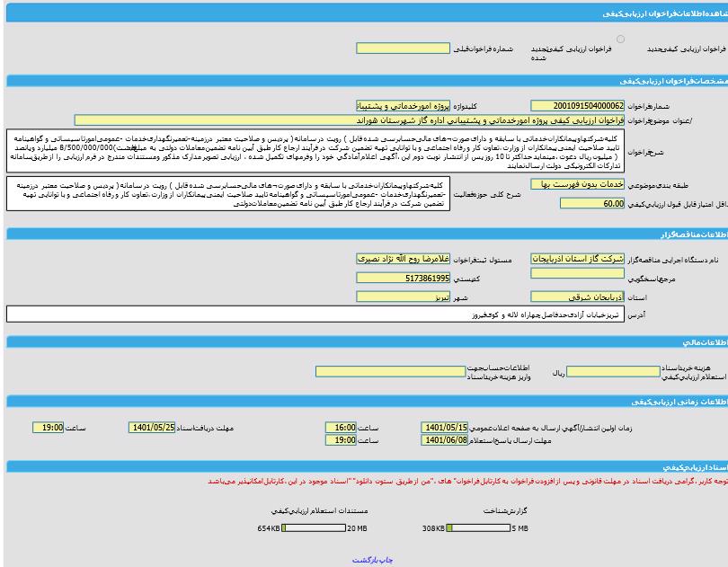This screenshot has height=567, width=728.
Task: Open the شهر field showing تبریز
Action: point(403,297)
